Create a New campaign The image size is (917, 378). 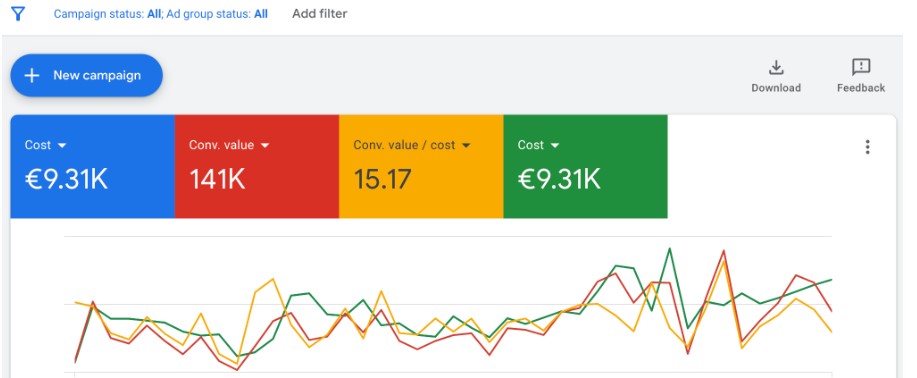point(87,75)
